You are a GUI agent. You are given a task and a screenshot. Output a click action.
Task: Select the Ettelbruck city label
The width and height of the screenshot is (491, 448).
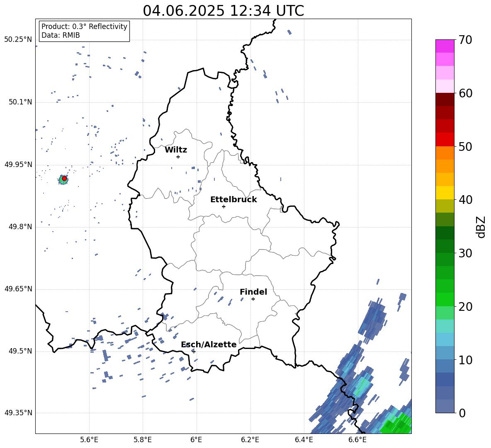pyautogui.click(x=233, y=200)
